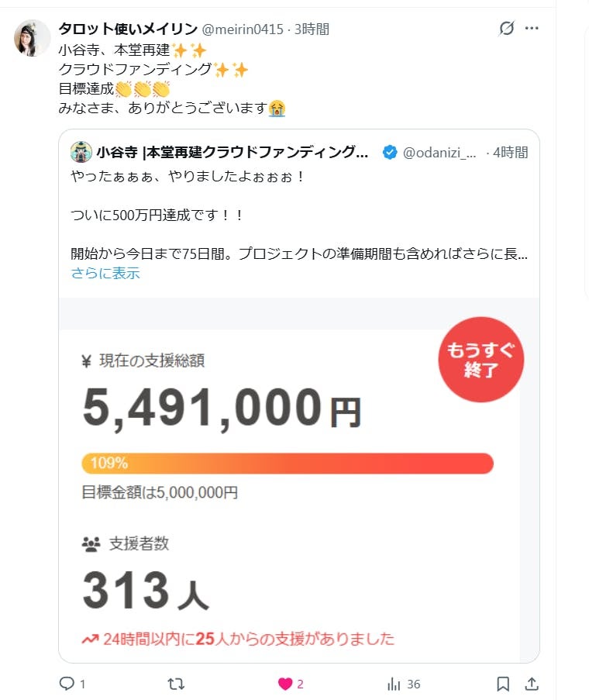Click the タロット使いメイリン display name
Viewport: 589px width, 700px height.
(x=128, y=29)
